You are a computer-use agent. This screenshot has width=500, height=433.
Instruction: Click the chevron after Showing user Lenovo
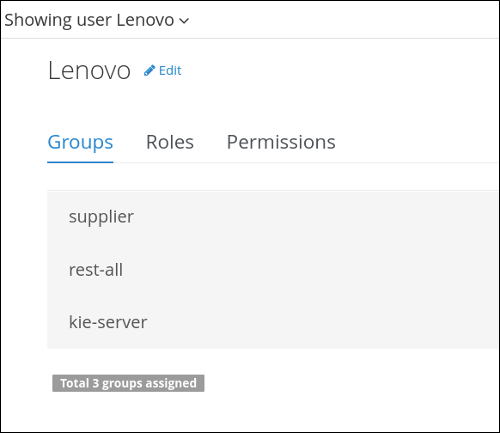point(184,21)
